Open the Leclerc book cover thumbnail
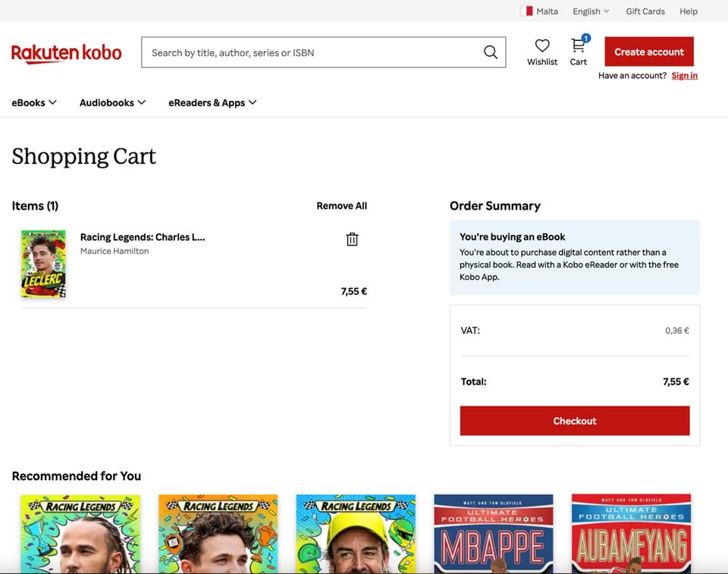This screenshot has width=728, height=574. 44,263
